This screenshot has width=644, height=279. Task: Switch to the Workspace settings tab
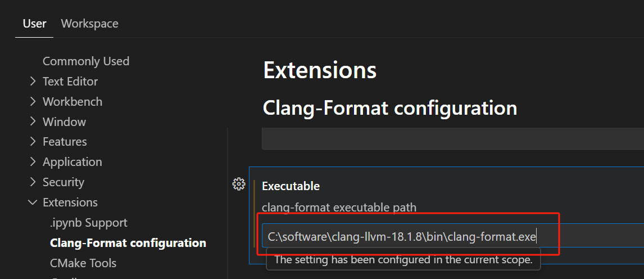pos(89,24)
